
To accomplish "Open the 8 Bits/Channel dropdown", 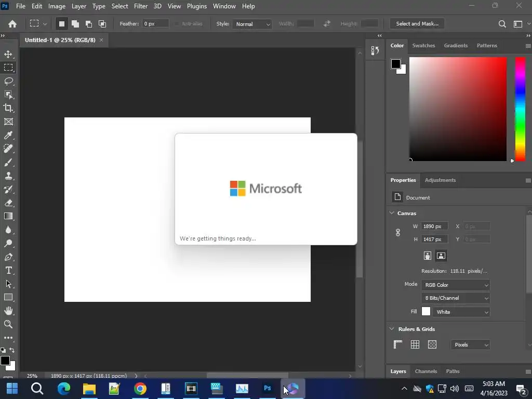I will [455, 298].
